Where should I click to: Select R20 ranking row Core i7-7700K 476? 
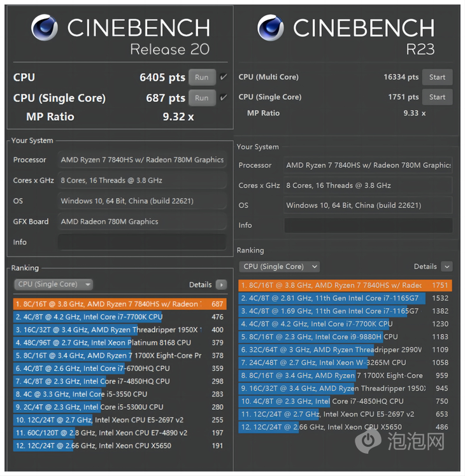[x=120, y=317]
